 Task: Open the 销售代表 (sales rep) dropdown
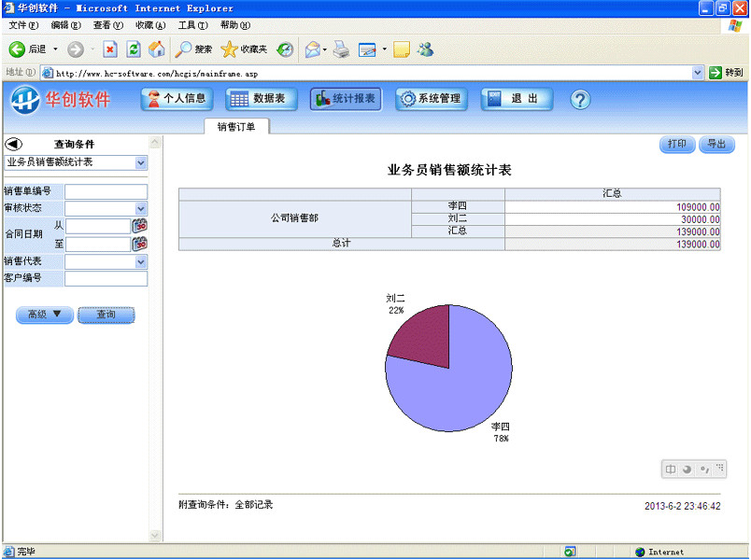pos(142,262)
